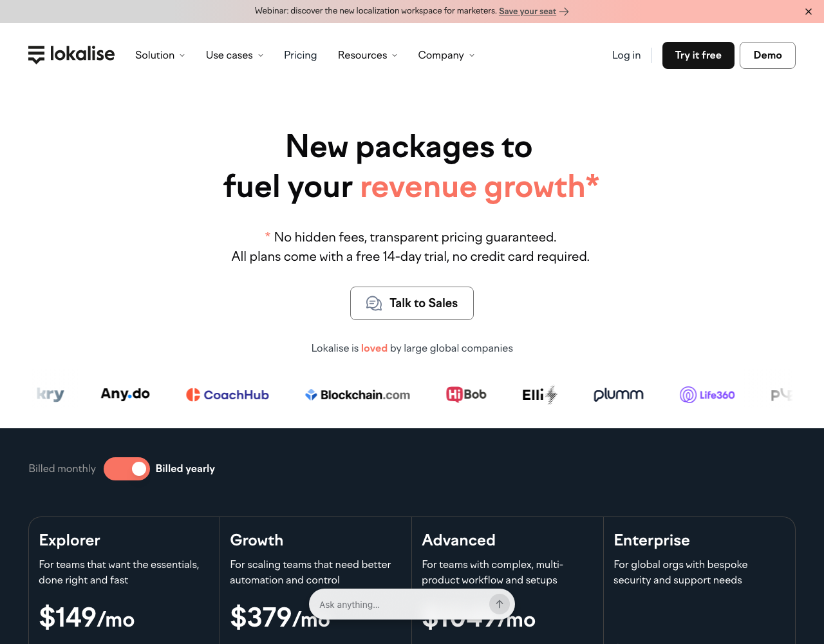Click the send arrow in Ask anything box
The width and height of the screenshot is (824, 644).
pyautogui.click(x=500, y=604)
